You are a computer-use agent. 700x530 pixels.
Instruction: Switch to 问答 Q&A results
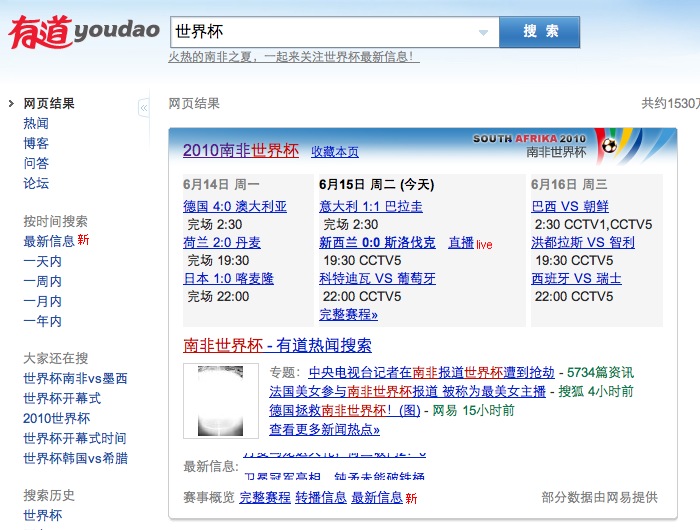pos(36,163)
